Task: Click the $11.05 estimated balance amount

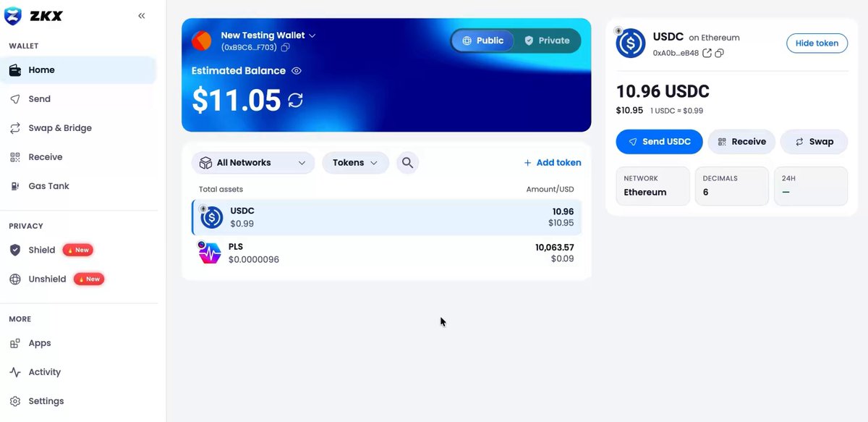Action: coord(237,100)
